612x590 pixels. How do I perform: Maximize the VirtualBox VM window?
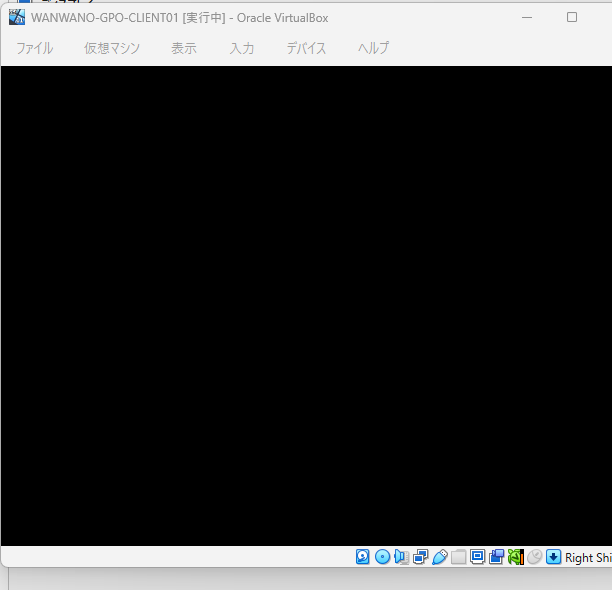(x=572, y=17)
